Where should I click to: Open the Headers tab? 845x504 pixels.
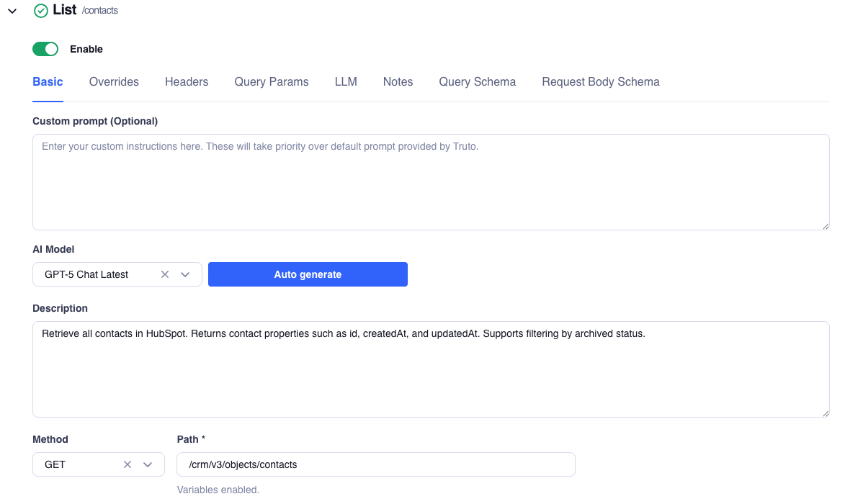click(x=186, y=81)
